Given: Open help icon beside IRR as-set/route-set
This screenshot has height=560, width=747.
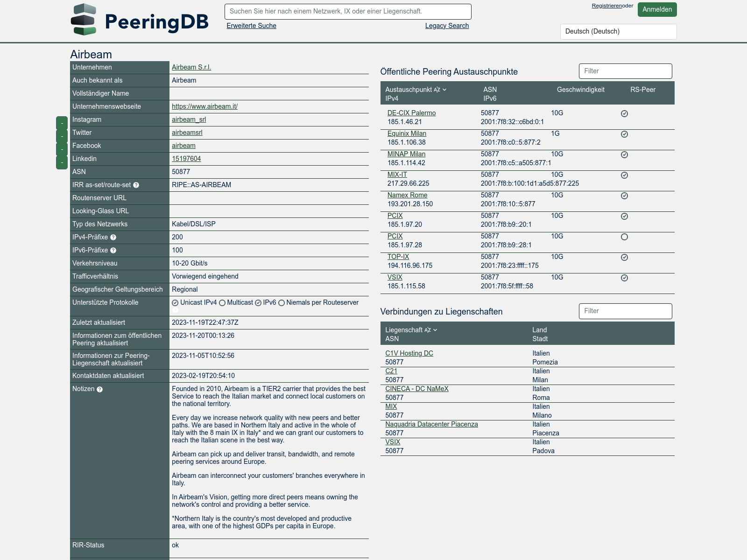Looking at the screenshot, I should pos(136,185).
